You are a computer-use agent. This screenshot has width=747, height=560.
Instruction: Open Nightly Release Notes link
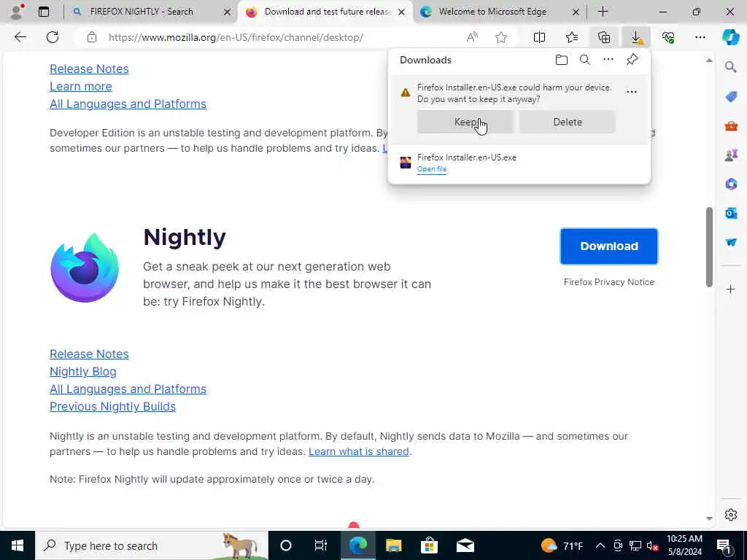coord(89,354)
